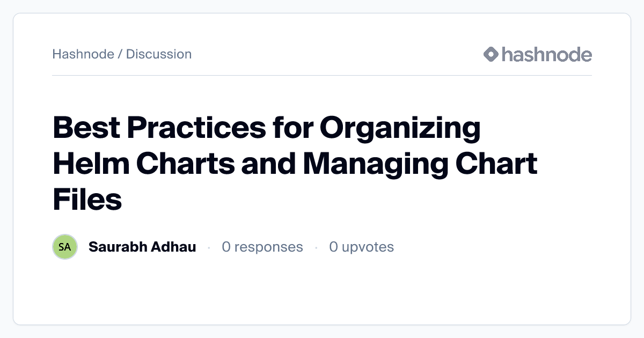
Task: Click the word "and" in the title
Action: [x=268, y=164]
